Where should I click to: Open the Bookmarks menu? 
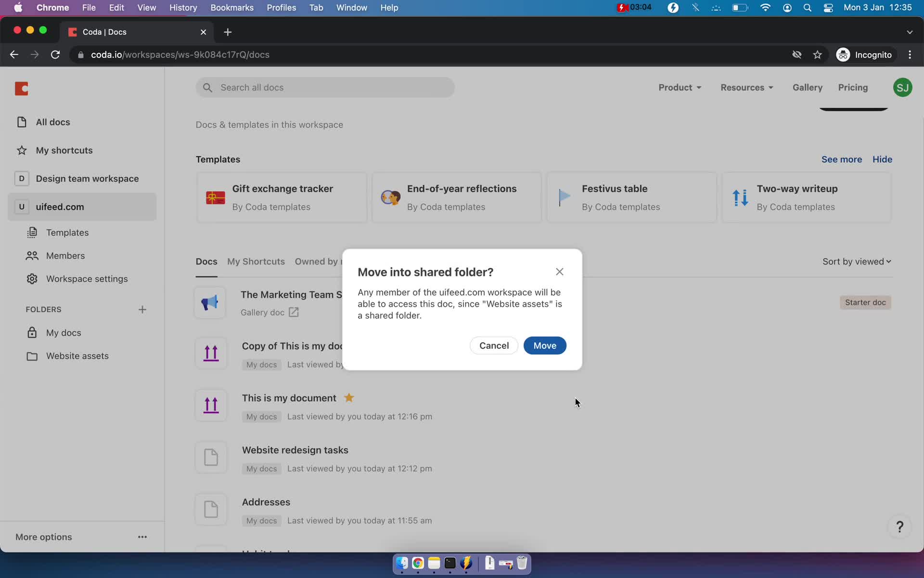click(232, 8)
